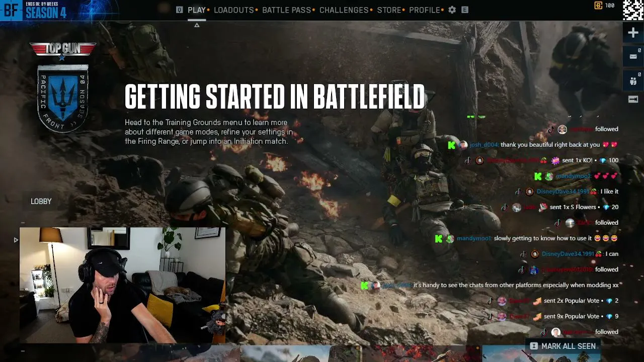This screenshot has height=362, width=644.
Task: Click the key icon on Mark All Seen
Action: [x=534, y=346]
